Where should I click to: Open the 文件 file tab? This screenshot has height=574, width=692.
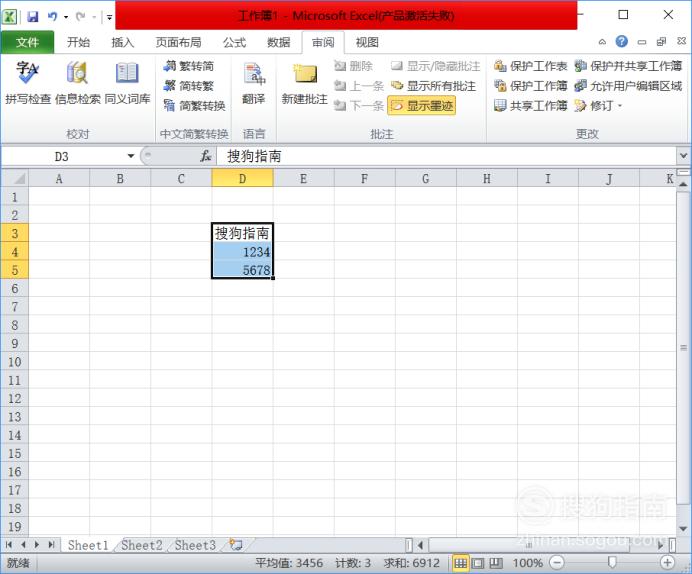pyautogui.click(x=27, y=42)
